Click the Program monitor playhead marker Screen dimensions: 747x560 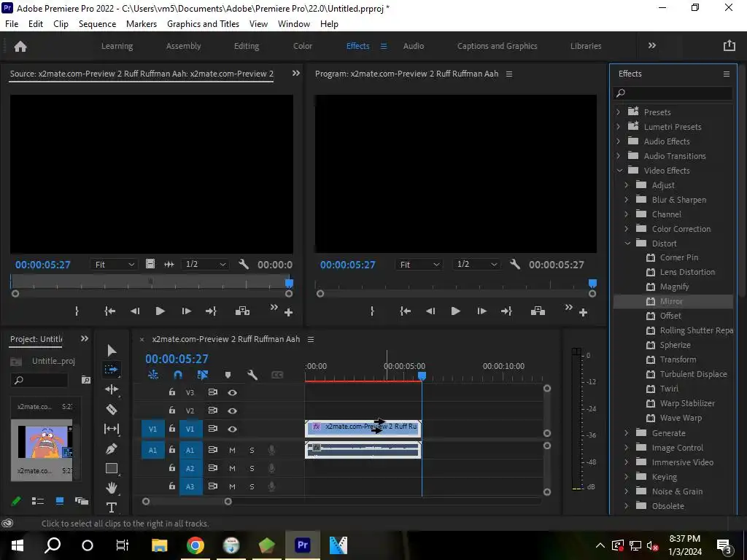click(592, 284)
